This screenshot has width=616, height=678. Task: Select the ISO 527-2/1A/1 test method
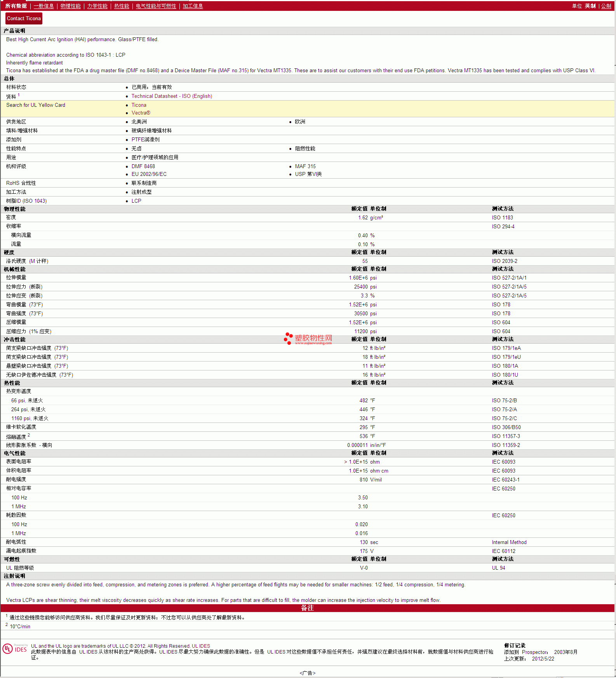click(x=509, y=278)
